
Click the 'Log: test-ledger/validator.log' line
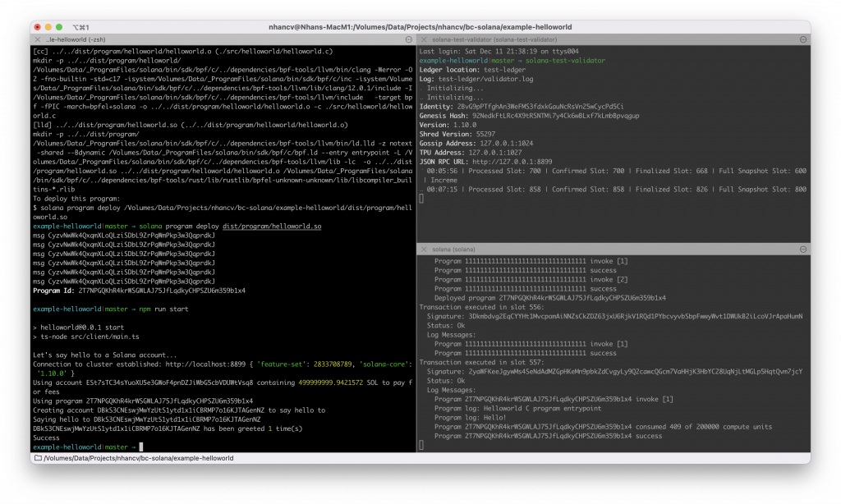coord(476,79)
